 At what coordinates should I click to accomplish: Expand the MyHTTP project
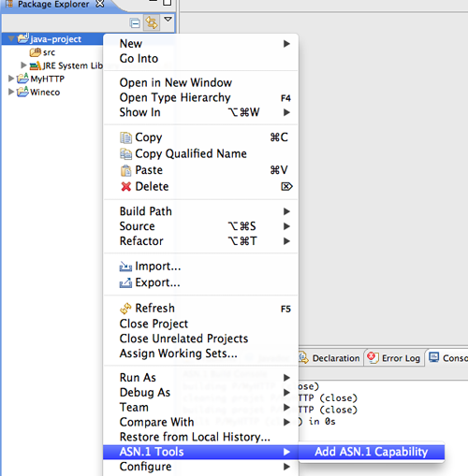(11, 79)
